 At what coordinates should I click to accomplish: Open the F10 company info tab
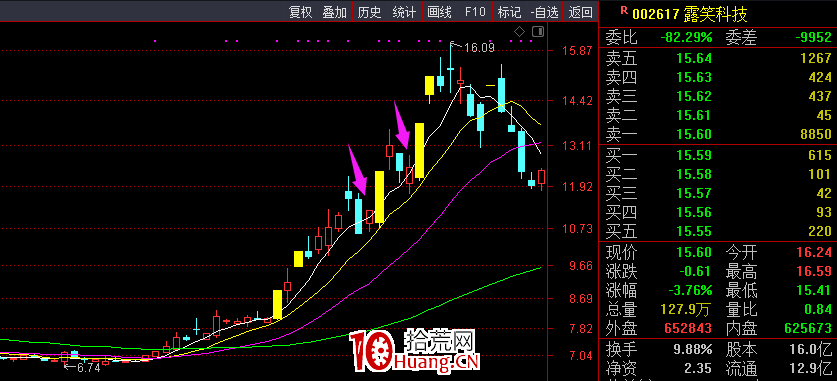pyautogui.click(x=475, y=11)
